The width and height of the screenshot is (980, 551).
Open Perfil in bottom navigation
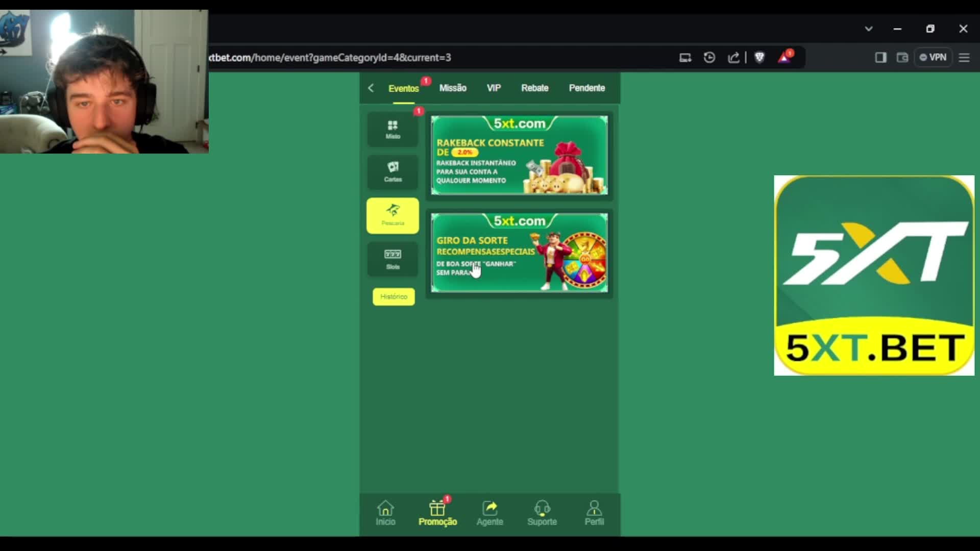[594, 513]
